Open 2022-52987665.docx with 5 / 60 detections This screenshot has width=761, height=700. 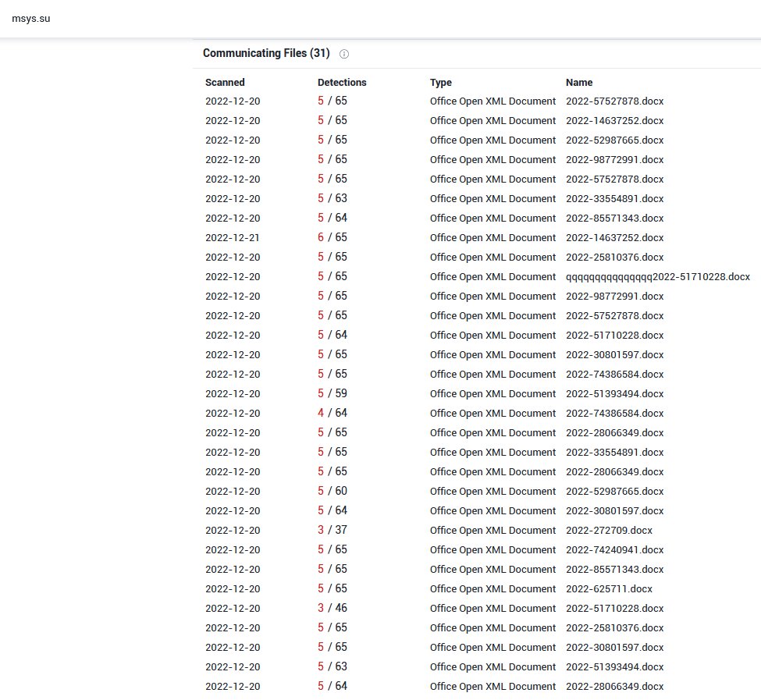coord(614,492)
